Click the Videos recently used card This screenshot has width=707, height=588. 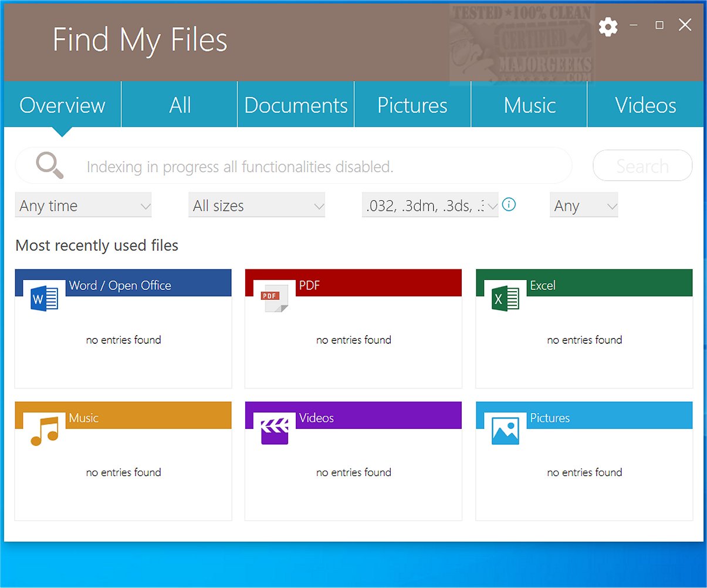pos(353,461)
